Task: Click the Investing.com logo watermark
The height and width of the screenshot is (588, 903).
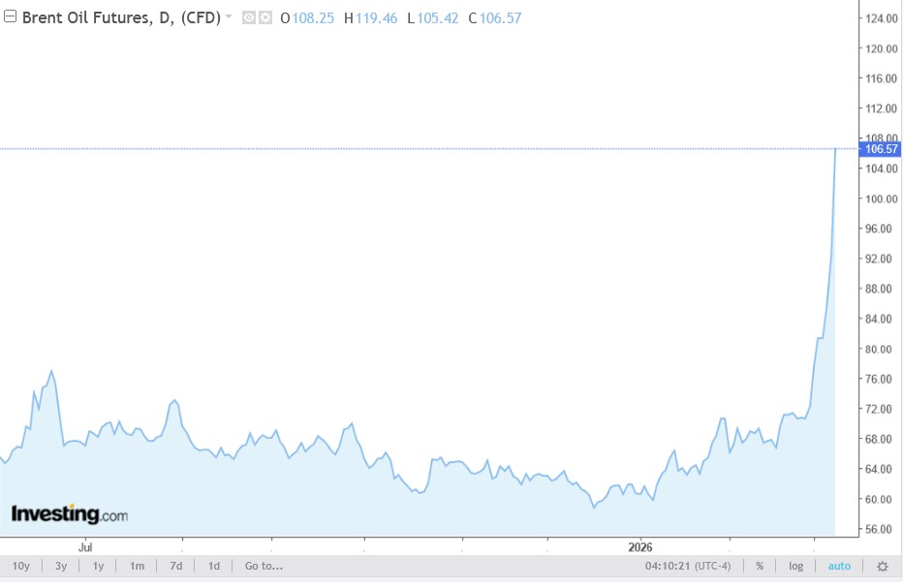Action: pos(69,514)
